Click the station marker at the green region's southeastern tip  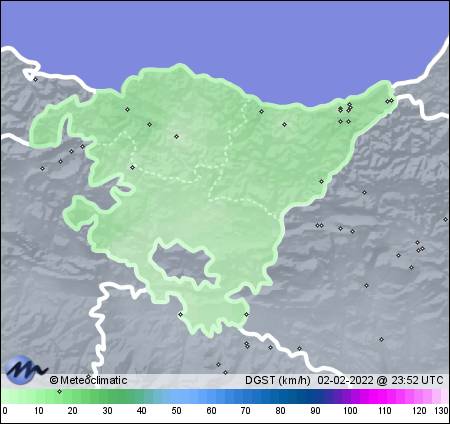point(246,314)
